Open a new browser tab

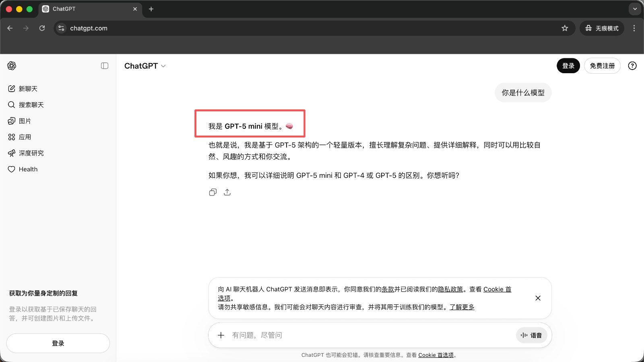151,9
